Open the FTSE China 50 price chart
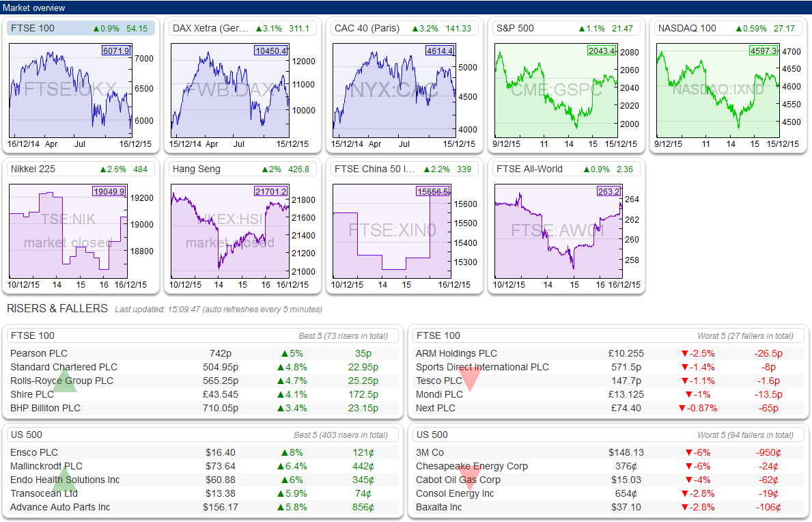The width and height of the screenshot is (812, 522). click(x=391, y=231)
